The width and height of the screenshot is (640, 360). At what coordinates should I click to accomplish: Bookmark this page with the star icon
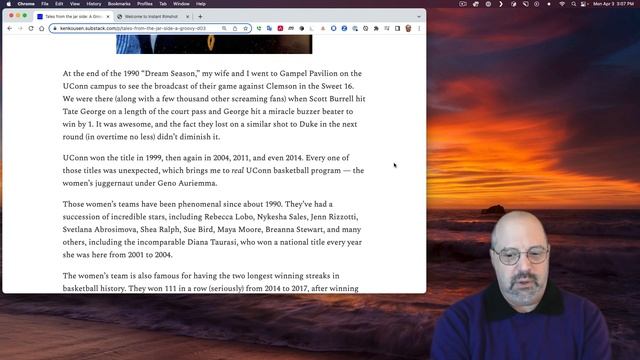pos(246,29)
